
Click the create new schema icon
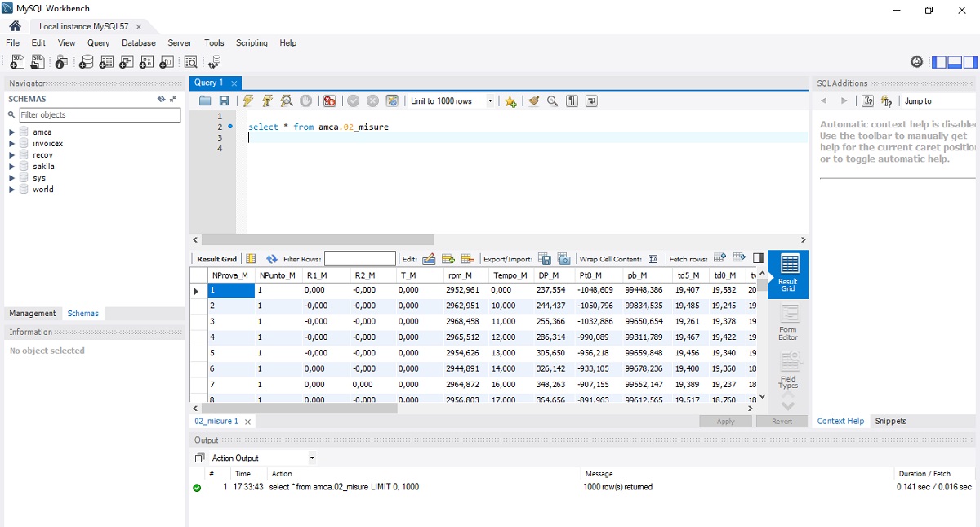[x=86, y=62]
